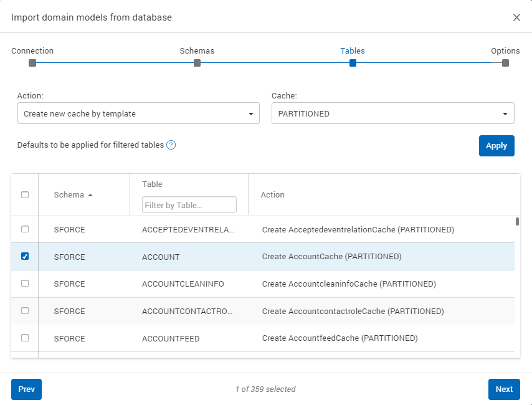
Task: Click the help question mark icon
Action: [x=171, y=145]
